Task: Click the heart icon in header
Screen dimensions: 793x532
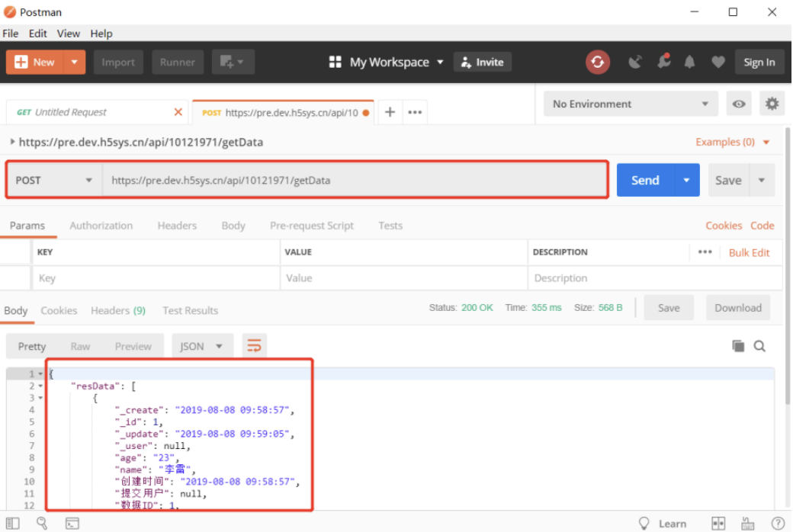Action: [718, 62]
